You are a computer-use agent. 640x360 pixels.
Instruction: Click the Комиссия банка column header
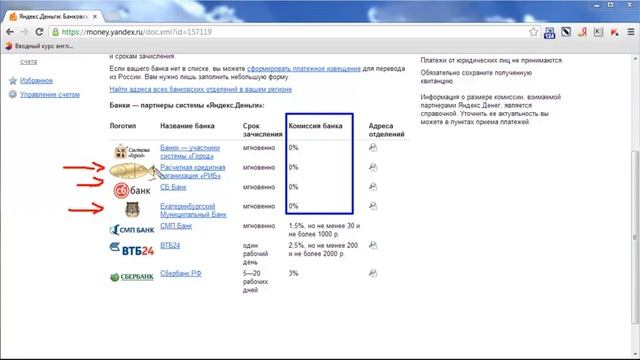pyautogui.click(x=315, y=126)
